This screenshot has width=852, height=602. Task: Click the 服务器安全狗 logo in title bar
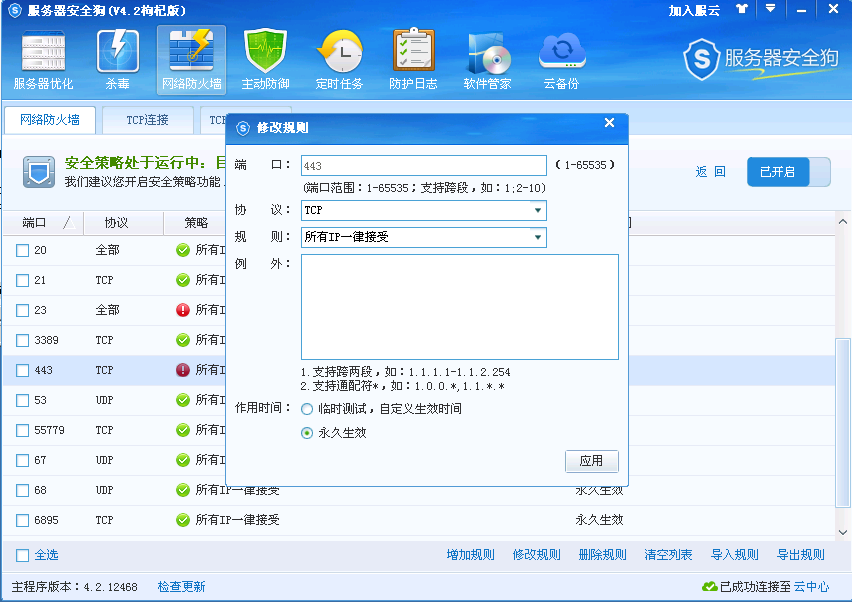15,10
